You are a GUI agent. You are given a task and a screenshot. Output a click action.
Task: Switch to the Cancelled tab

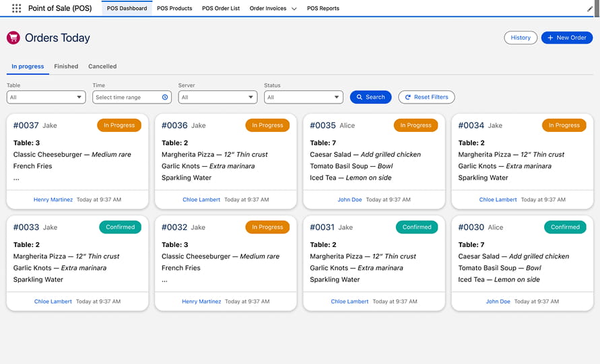coord(102,67)
